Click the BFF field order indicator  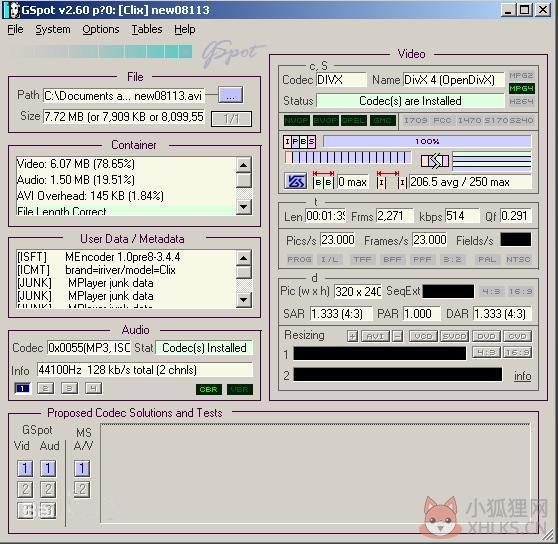392,259
